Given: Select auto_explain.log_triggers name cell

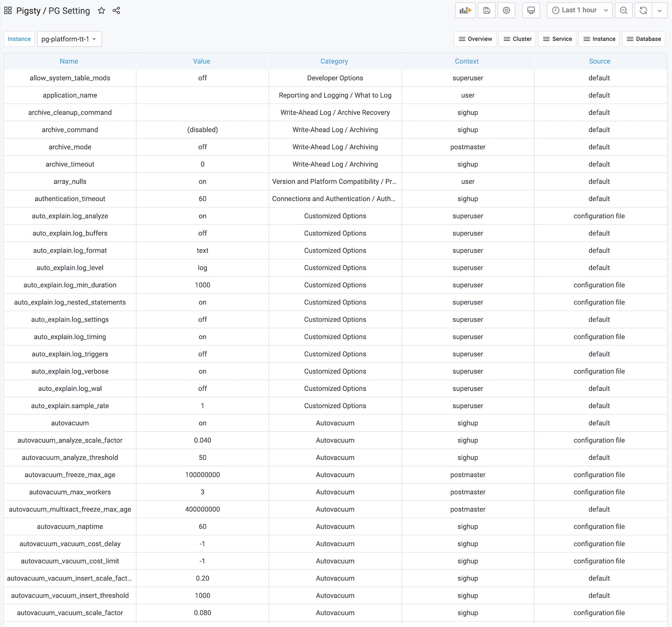Looking at the screenshot, I should coord(70,354).
